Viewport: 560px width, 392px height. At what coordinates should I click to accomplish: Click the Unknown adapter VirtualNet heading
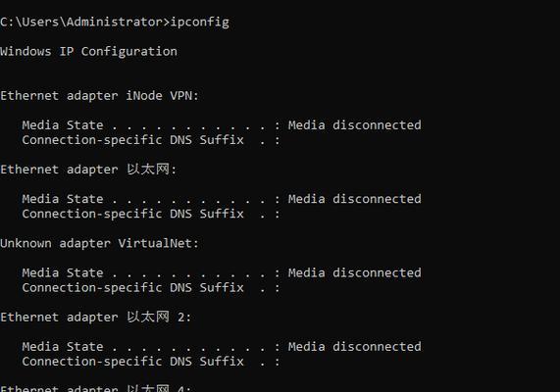99,243
